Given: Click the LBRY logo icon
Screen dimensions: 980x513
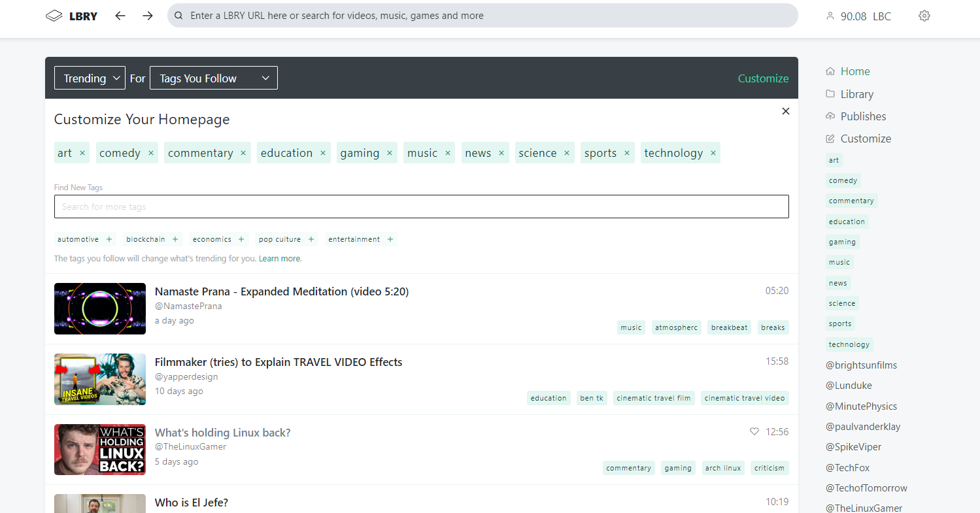Looking at the screenshot, I should coord(54,16).
